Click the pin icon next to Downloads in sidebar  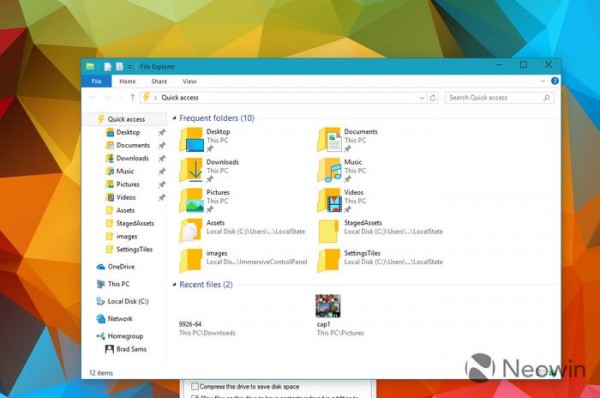point(162,158)
